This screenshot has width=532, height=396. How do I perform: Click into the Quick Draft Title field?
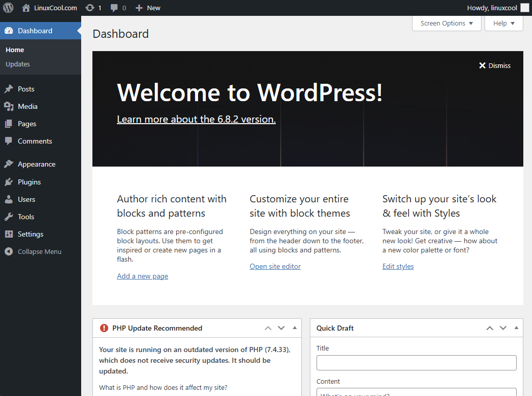[416, 363]
